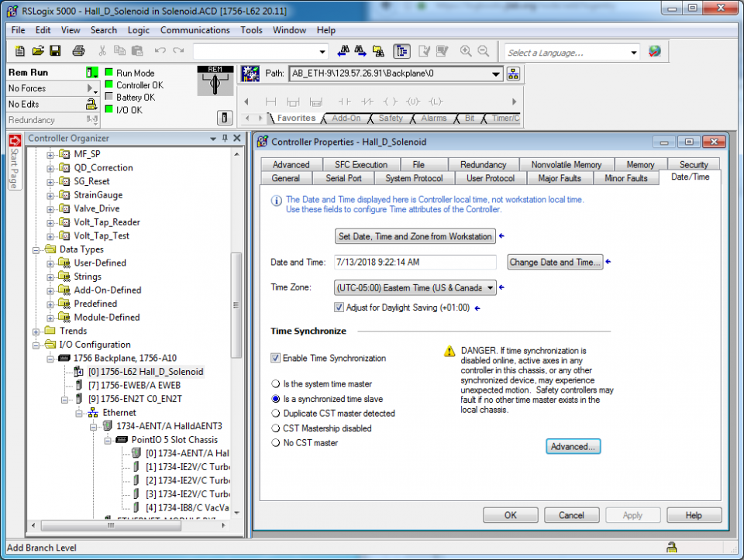Open RSWho network browse icon next to Path
The image size is (744, 560).
click(x=513, y=74)
